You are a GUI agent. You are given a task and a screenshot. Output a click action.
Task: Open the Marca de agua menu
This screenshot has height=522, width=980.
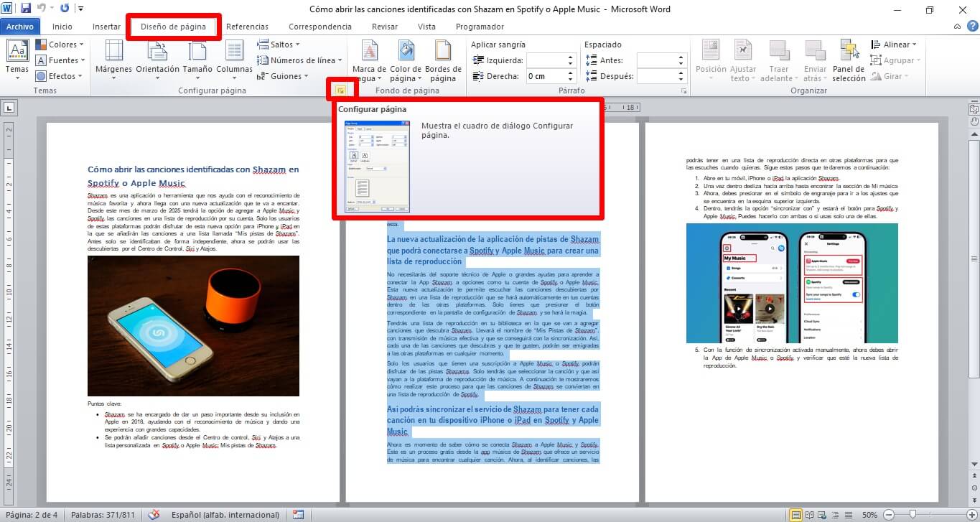coord(369,61)
